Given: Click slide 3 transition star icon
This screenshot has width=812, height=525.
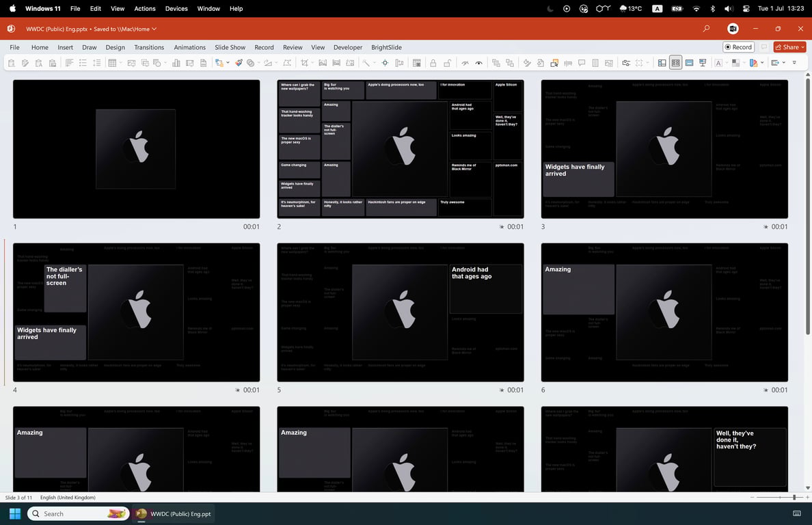Looking at the screenshot, I should pos(766,227).
